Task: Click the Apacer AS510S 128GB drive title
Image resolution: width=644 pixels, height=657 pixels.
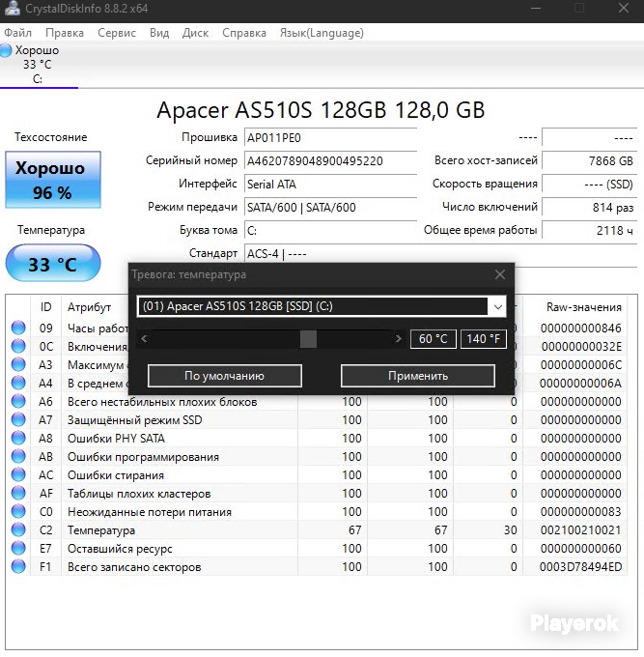Action: pos(321,110)
